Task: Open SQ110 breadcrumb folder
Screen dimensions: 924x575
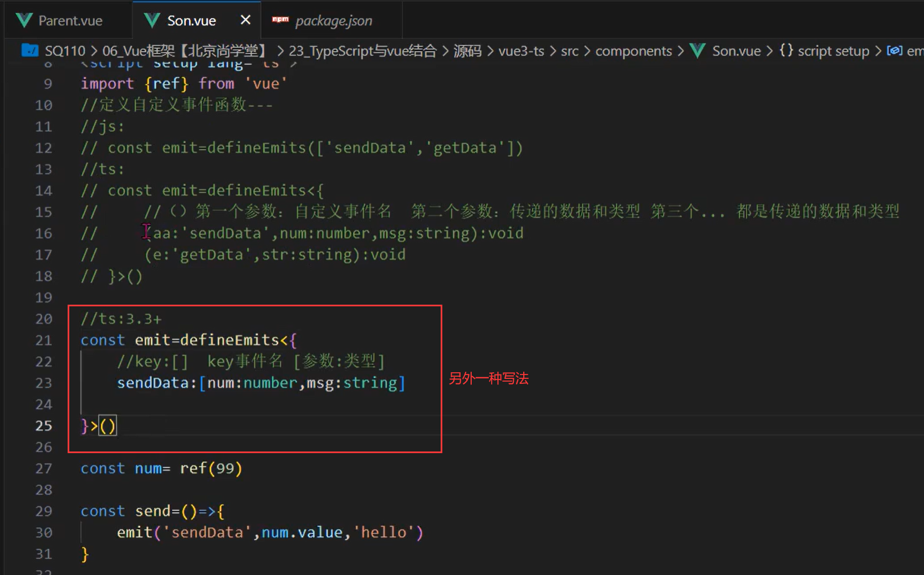Action: pos(65,51)
